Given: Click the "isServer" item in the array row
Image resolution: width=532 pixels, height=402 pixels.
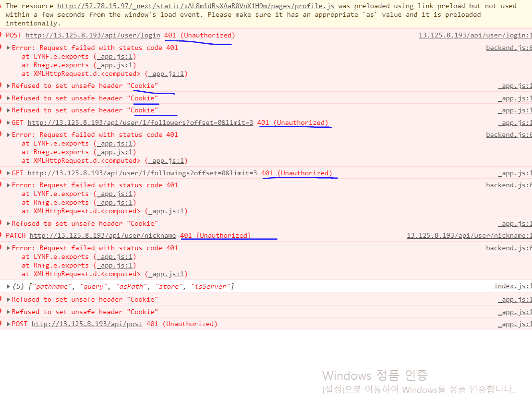Looking at the screenshot, I should click(210, 287).
